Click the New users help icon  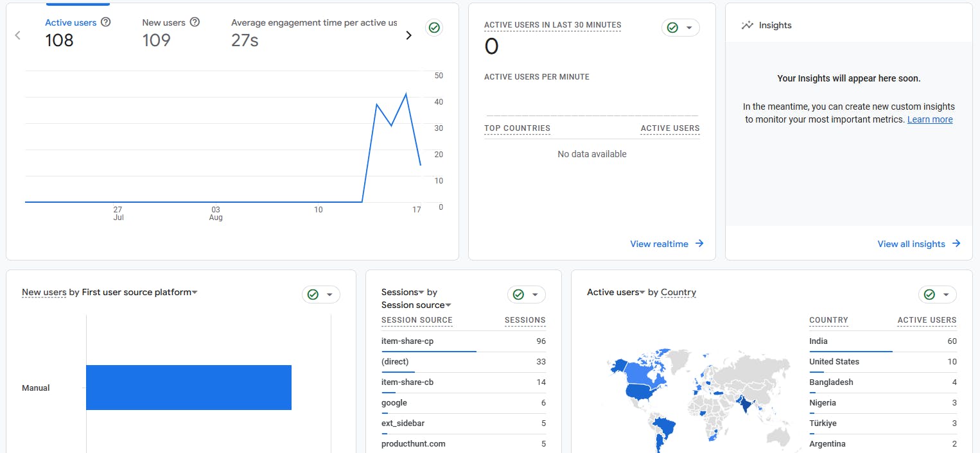(x=195, y=22)
